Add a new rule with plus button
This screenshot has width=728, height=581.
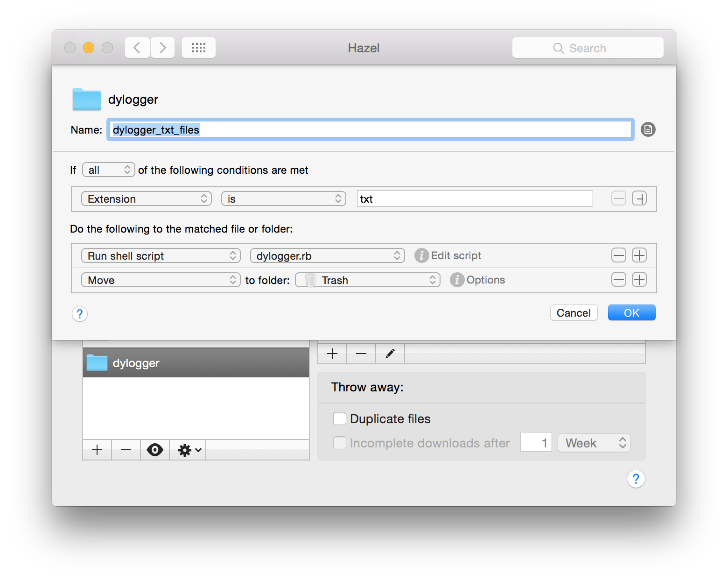click(x=332, y=354)
